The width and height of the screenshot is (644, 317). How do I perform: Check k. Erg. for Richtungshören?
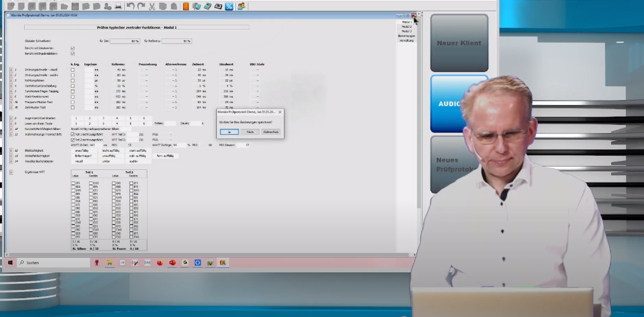pyautogui.click(x=73, y=80)
